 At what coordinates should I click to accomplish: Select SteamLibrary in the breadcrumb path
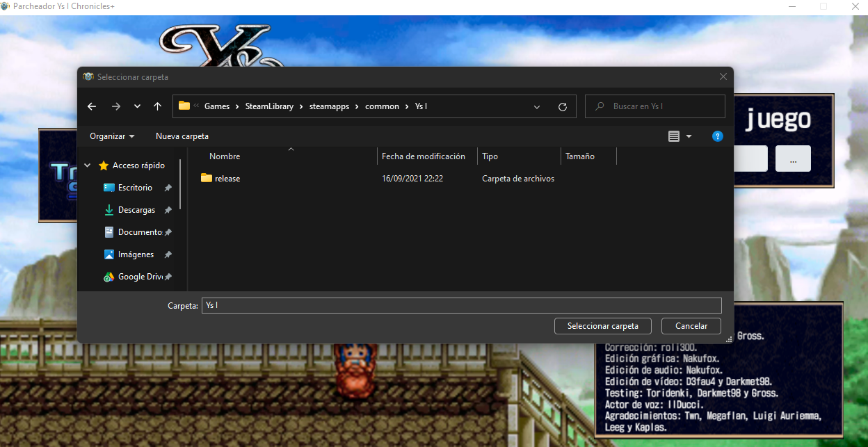tap(269, 106)
